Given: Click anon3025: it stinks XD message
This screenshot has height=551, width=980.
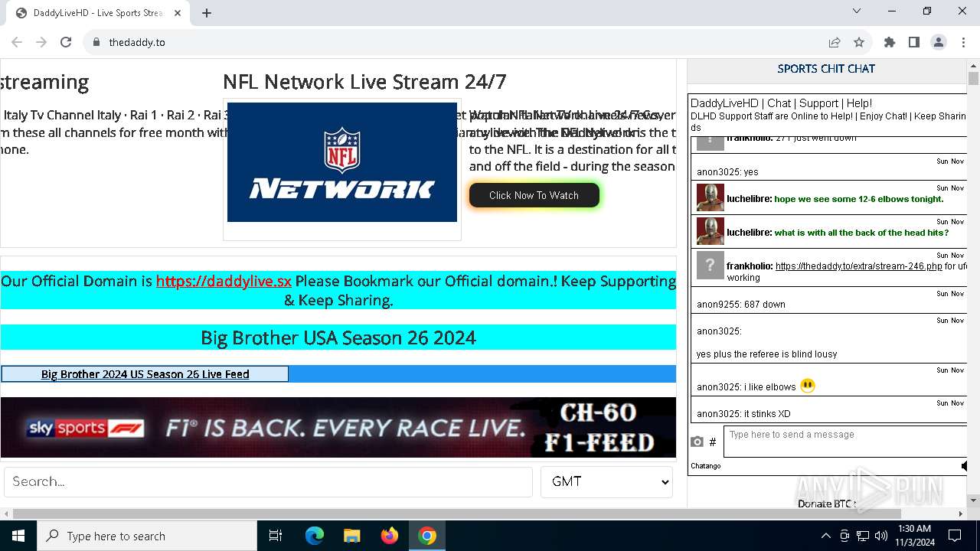Looking at the screenshot, I should coord(743,414).
